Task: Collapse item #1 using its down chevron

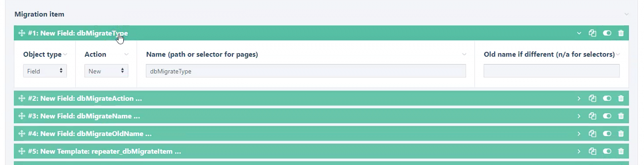Action: (579, 33)
